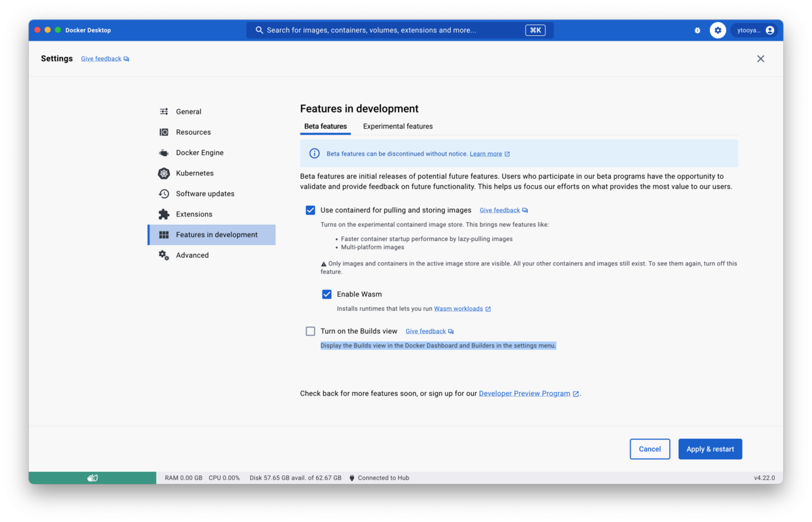The height and width of the screenshot is (522, 812).
Task: Open Kubernetes settings
Action: (212, 173)
